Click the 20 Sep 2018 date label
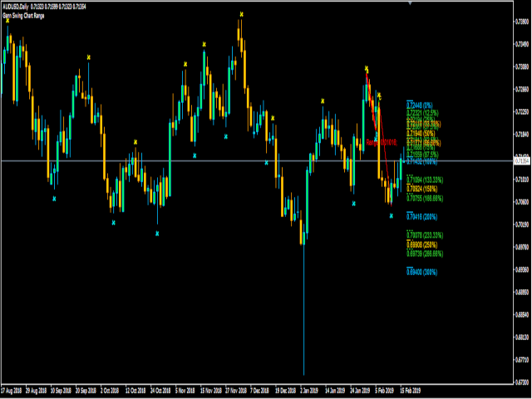The image size is (532, 399). point(86,391)
